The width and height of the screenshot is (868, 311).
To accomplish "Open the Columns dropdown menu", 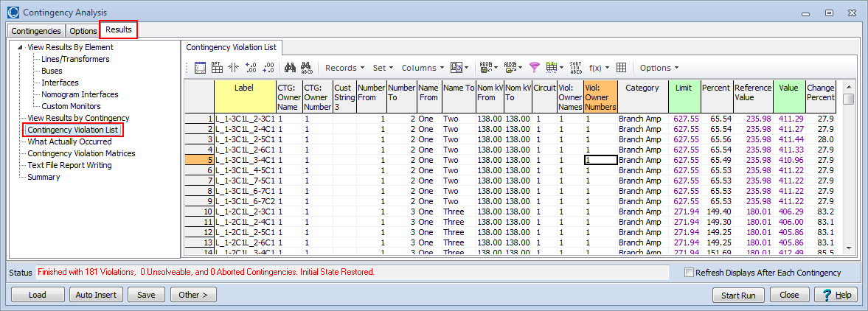I will pos(423,68).
